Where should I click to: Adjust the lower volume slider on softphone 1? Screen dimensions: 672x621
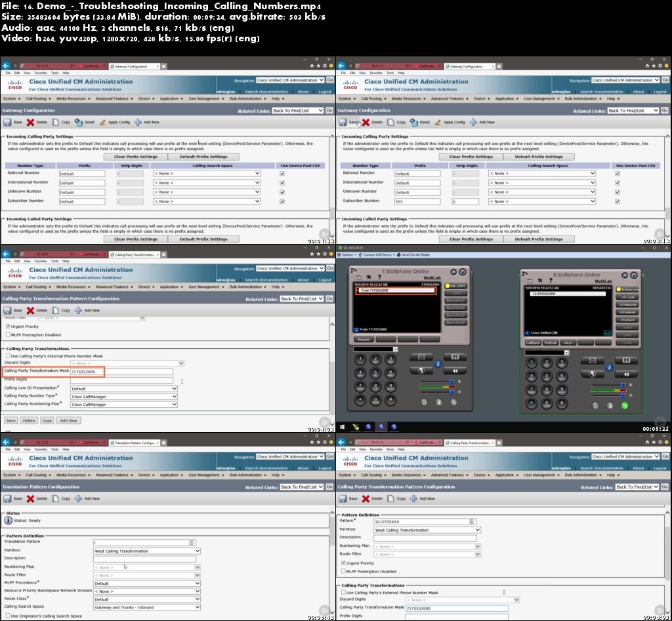pyautogui.click(x=451, y=391)
